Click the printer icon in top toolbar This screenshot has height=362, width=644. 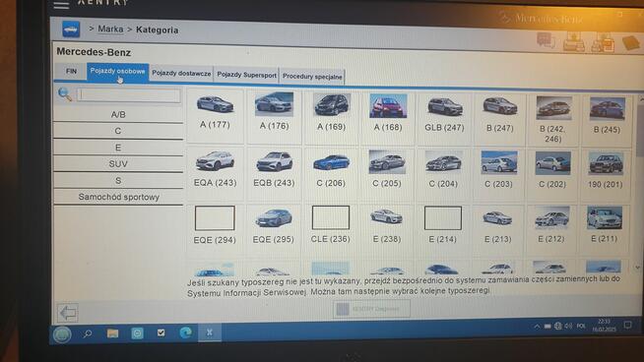point(574,41)
